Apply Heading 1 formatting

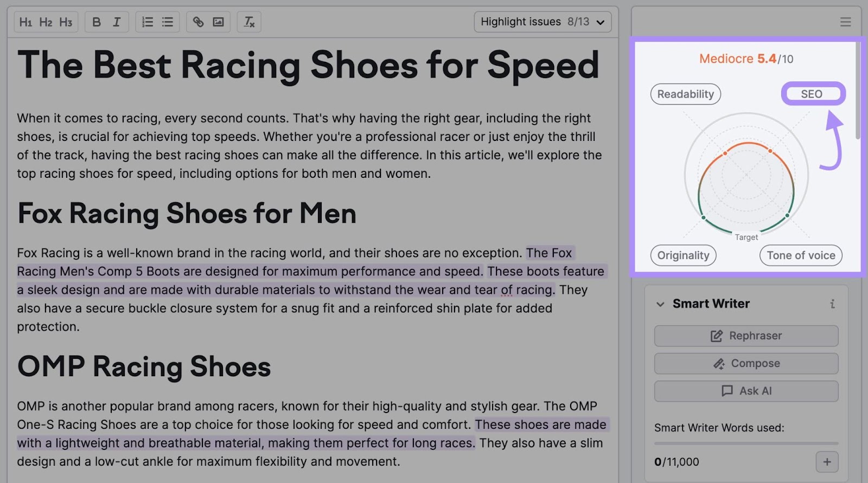pyautogui.click(x=25, y=22)
